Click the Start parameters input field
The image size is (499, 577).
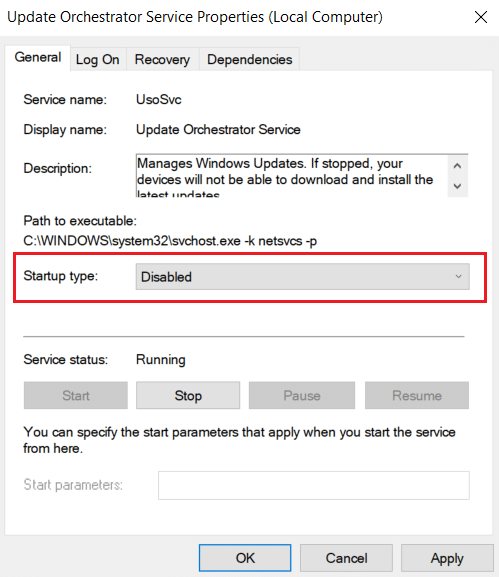314,485
